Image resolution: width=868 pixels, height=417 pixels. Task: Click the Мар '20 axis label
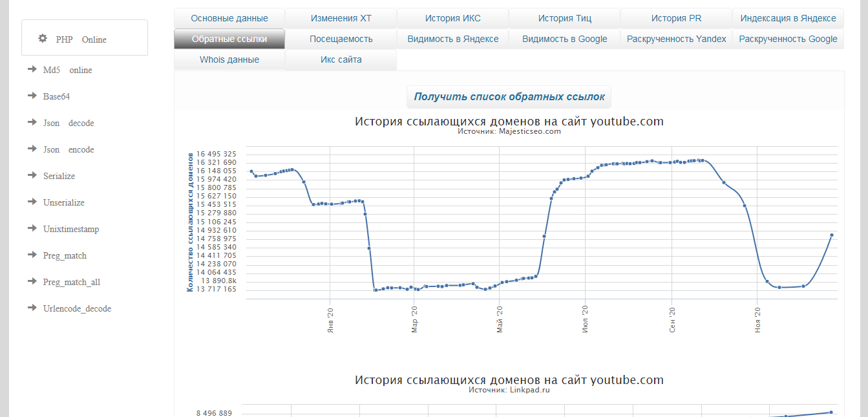pos(414,320)
